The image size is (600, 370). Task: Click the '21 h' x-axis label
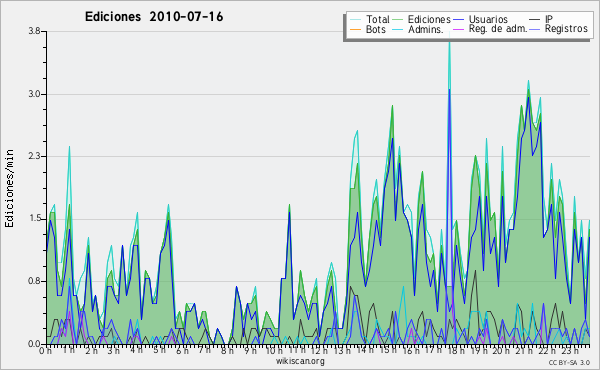point(523,350)
